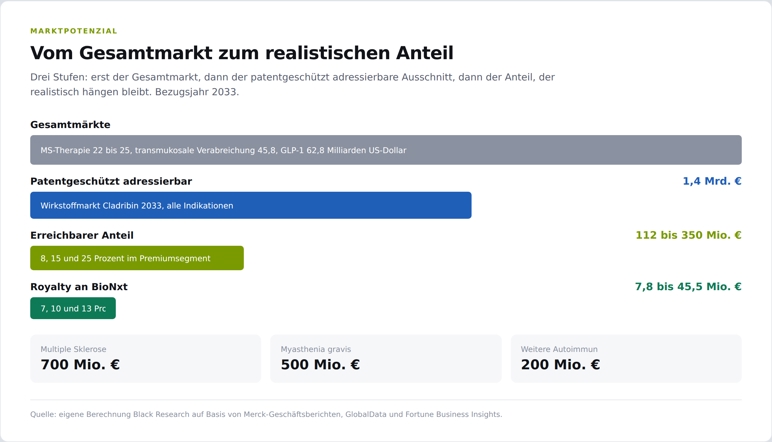Click the Royalty an BioNxt heading
Screen dimensions: 772x442
pyautogui.click(x=79, y=286)
